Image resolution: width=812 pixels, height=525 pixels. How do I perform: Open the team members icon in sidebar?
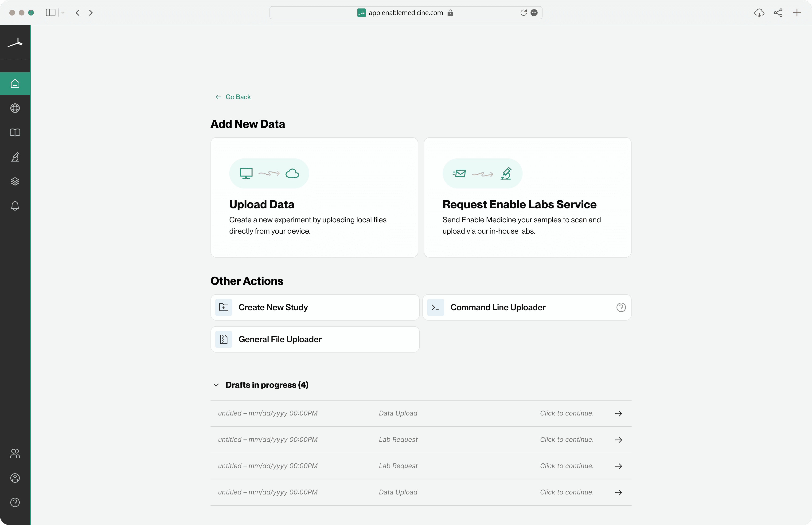[x=15, y=454]
